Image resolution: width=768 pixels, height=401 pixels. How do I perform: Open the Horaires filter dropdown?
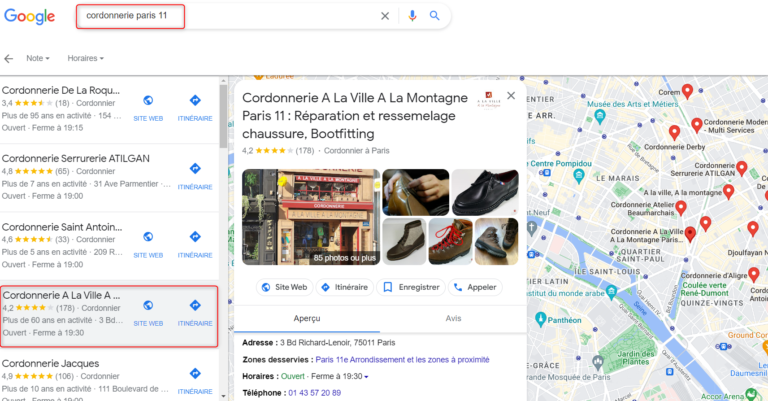(x=86, y=58)
